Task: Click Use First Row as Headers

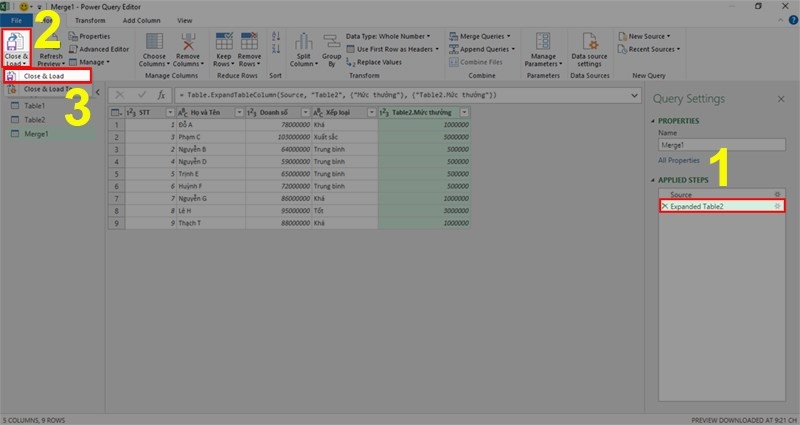Action: 392,49
